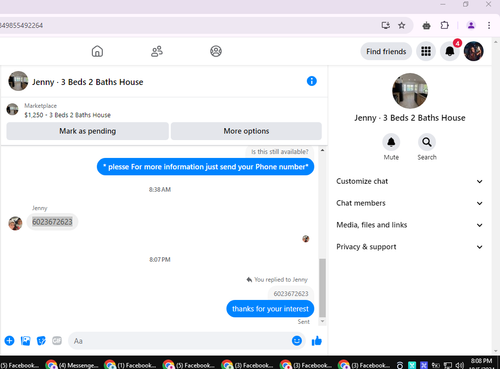
Task: Search in conversation magnifier icon
Action: (x=427, y=142)
